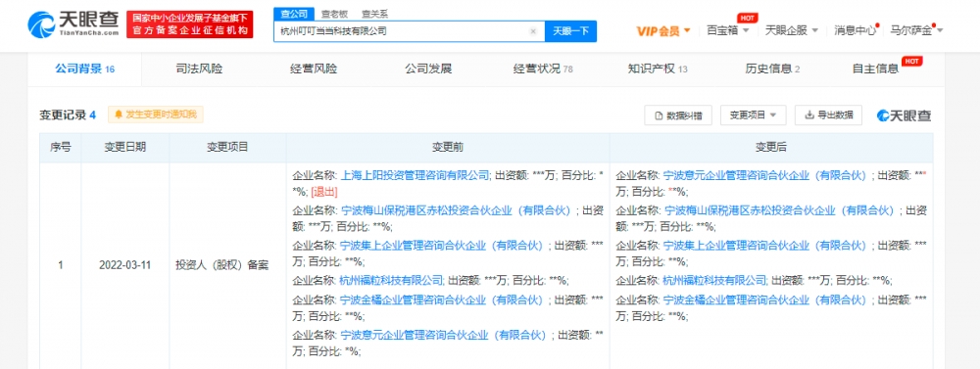Click the 天眼查 watermark logo beside export
This screenshot has width=980, height=369.
click(x=904, y=115)
